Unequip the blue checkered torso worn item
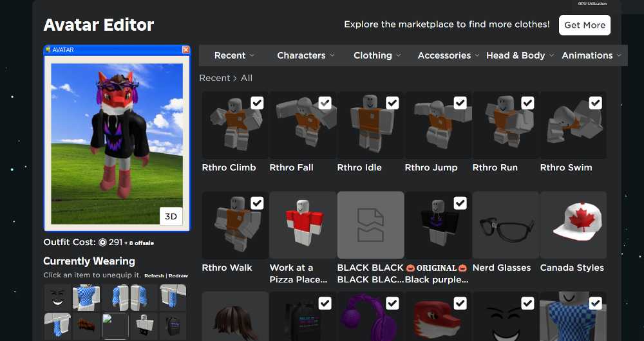The height and width of the screenshot is (341, 644). pyautogui.click(x=86, y=297)
